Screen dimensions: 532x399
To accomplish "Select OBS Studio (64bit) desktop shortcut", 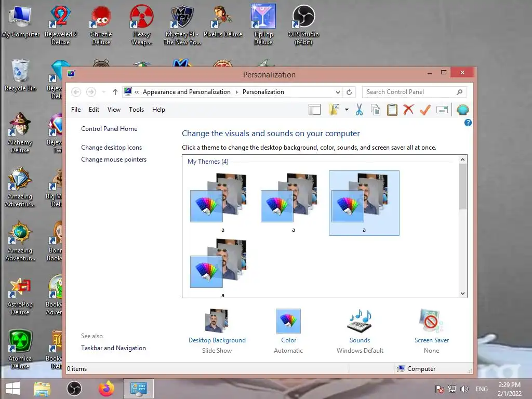I will (303, 24).
